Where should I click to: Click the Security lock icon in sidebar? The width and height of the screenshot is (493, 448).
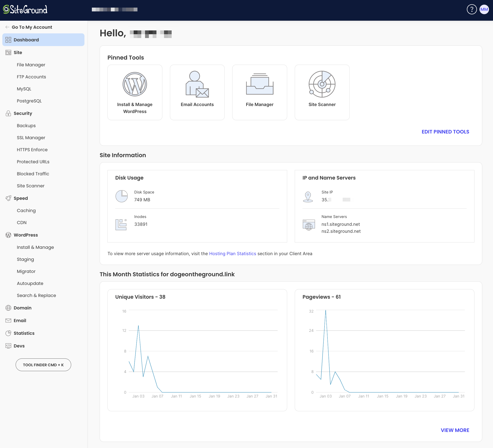point(8,113)
